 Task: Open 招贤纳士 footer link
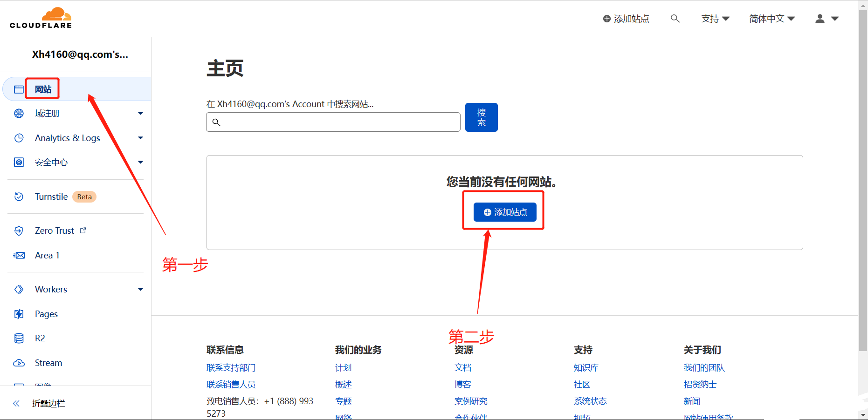pyautogui.click(x=700, y=384)
